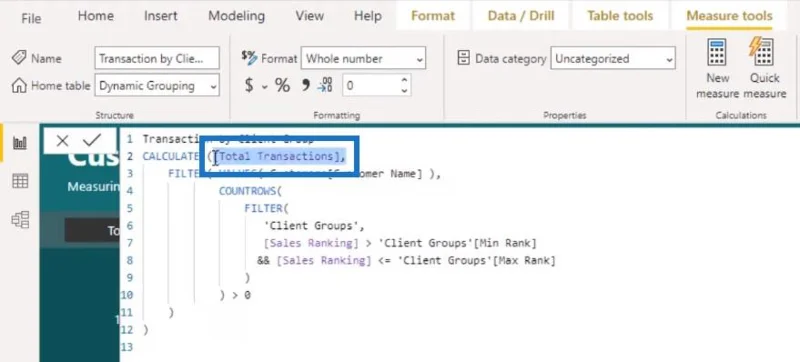Open the Help tab
800x362 pixels.
click(x=368, y=16)
